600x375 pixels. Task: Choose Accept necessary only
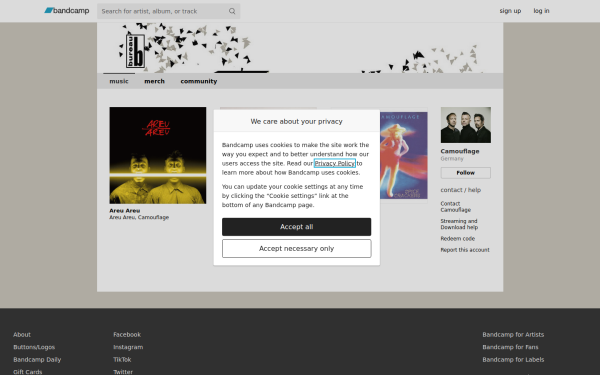pos(297,249)
